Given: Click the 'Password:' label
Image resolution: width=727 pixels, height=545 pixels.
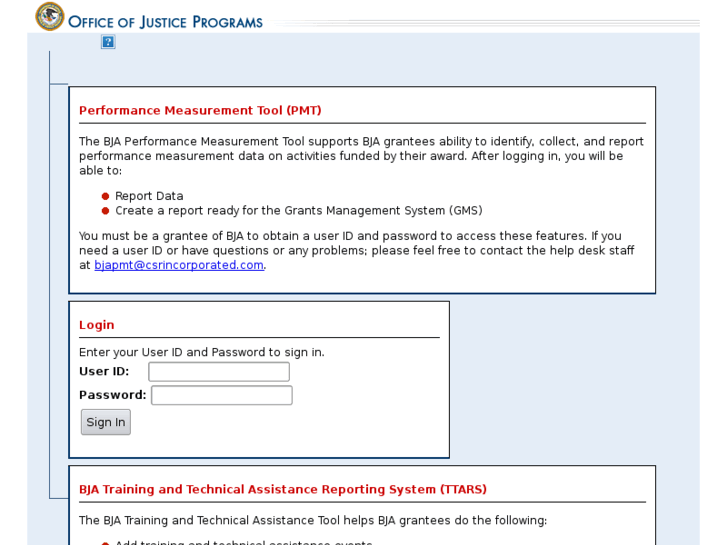Looking at the screenshot, I should tap(113, 395).
